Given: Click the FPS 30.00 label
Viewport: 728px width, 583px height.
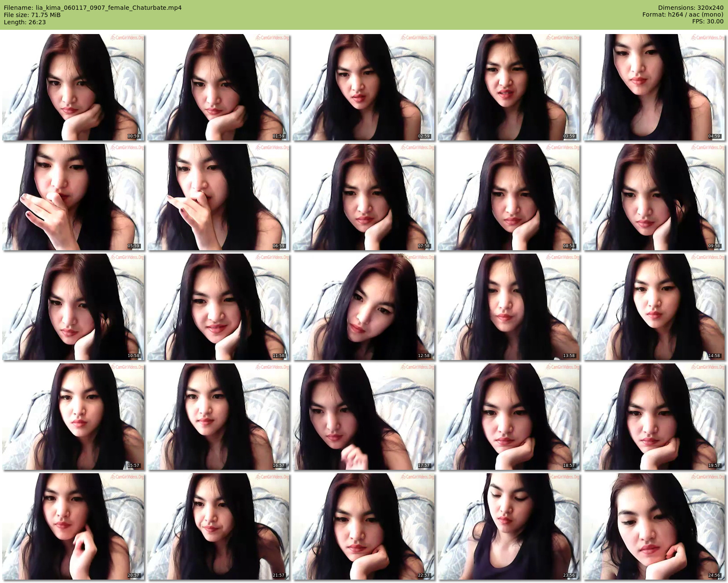Looking at the screenshot, I should pos(708,21).
